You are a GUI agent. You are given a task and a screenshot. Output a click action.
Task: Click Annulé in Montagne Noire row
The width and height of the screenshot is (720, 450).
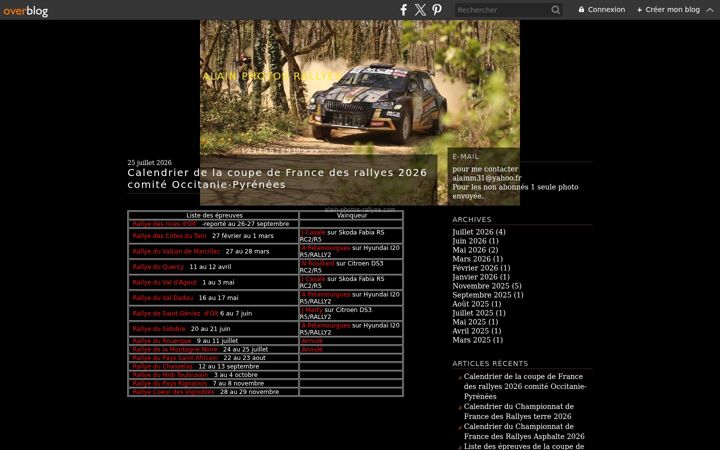(312, 349)
